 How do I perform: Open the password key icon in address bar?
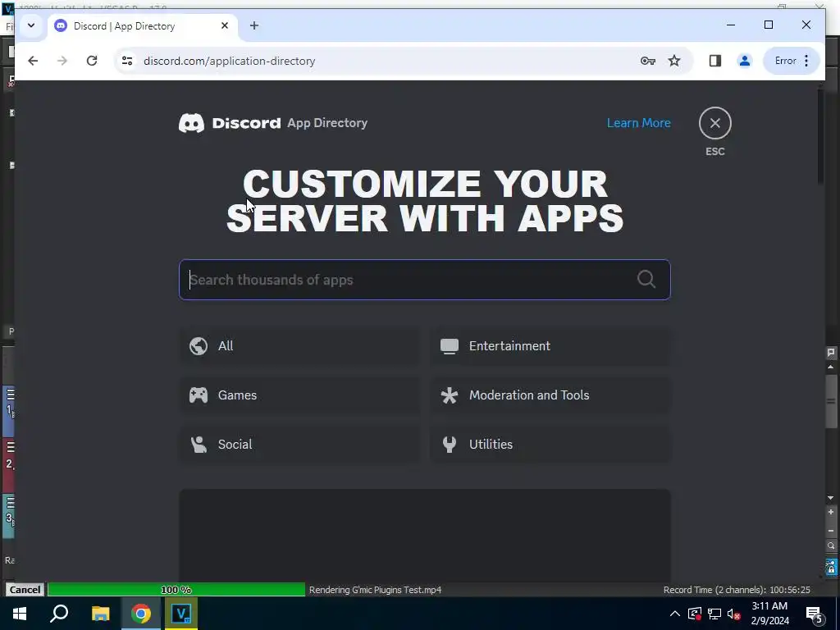[648, 61]
